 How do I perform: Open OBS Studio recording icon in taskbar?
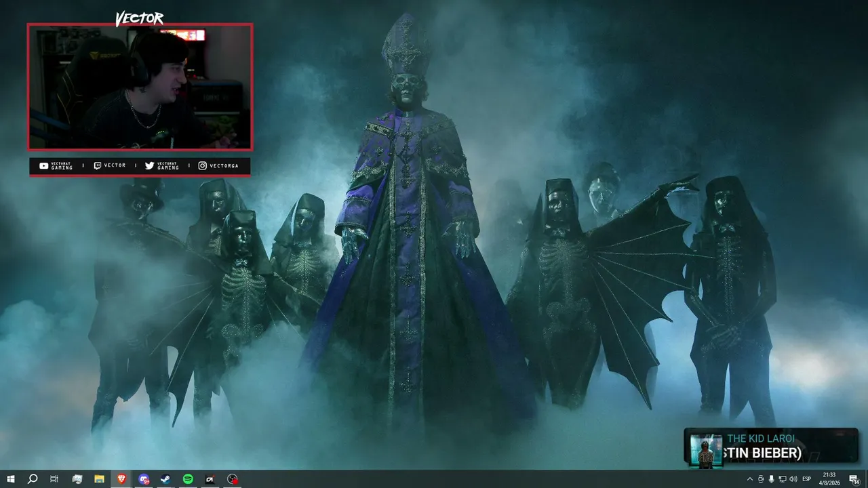pos(233,479)
